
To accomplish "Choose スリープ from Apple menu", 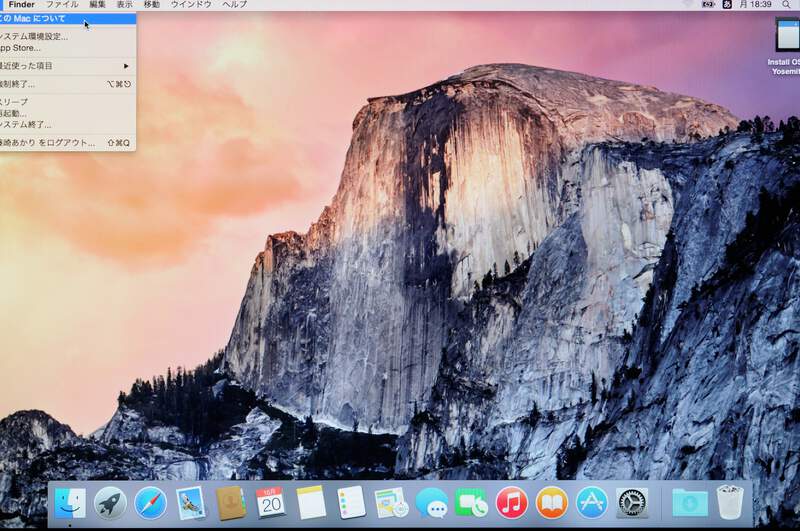I will point(68,102).
